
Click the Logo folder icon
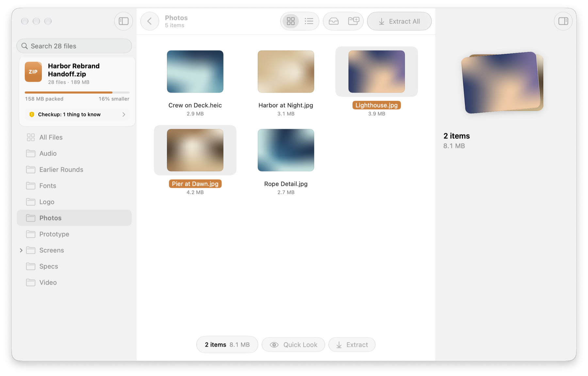[x=31, y=202]
